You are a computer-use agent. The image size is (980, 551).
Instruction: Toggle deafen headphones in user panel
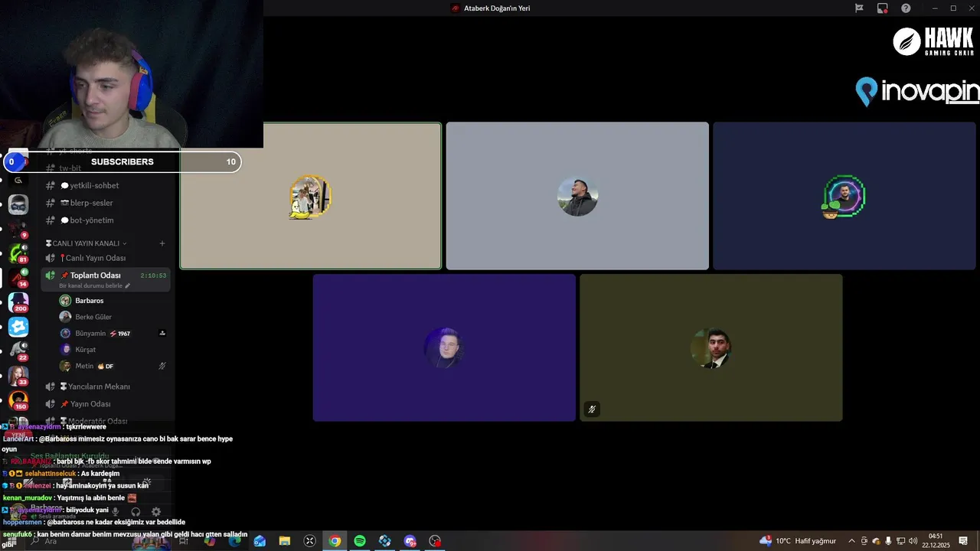[x=136, y=511]
